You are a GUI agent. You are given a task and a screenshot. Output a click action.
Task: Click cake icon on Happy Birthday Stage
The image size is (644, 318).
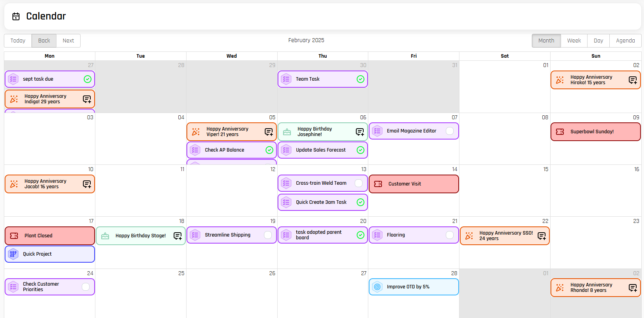[105, 236]
